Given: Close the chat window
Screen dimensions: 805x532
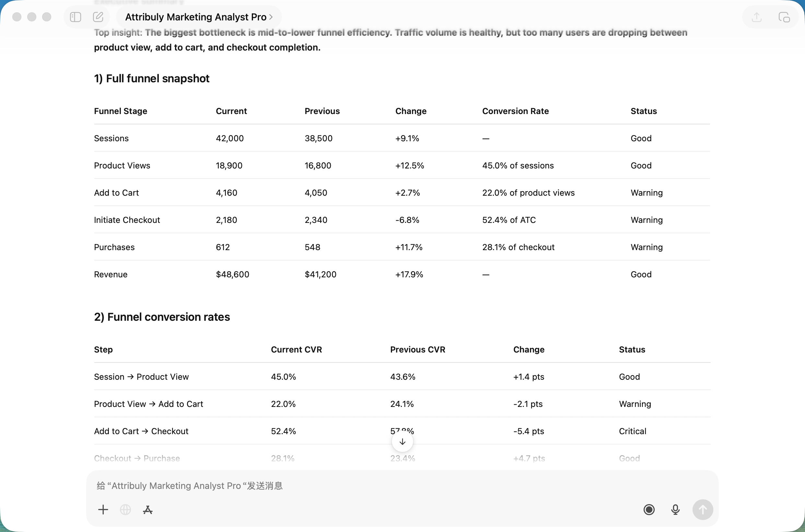Looking at the screenshot, I should click(17, 17).
